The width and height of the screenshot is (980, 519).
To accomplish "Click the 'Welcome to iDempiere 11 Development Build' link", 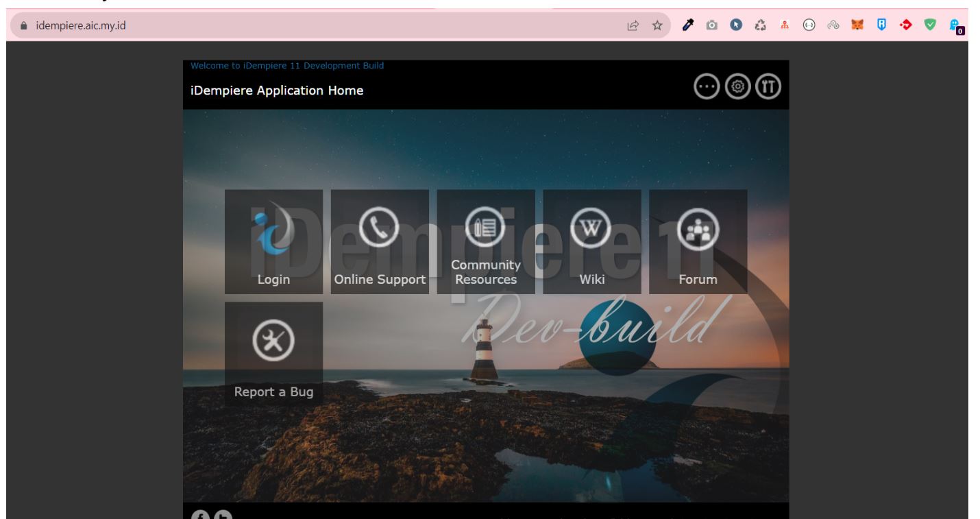I will [x=287, y=64].
